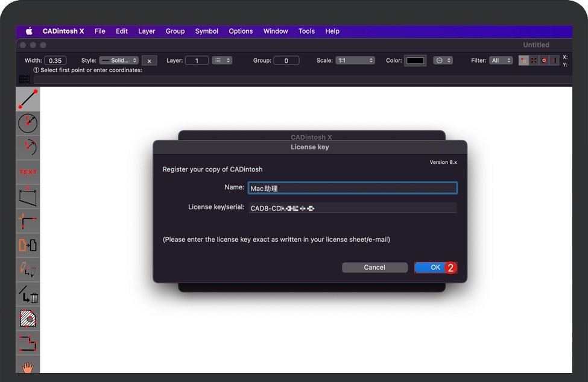The height and width of the screenshot is (382, 588).
Task: Select the delete tool with trash can
Action: 28,294
